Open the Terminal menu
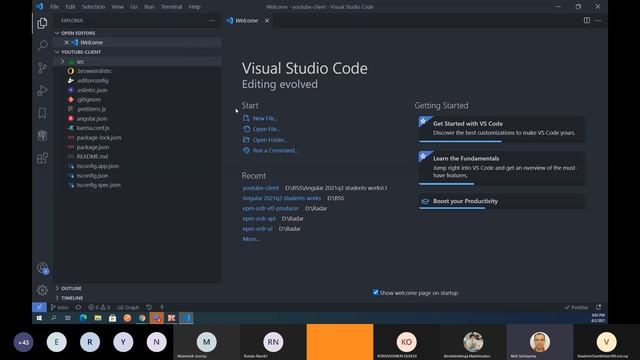Viewport: 640px width, 360px height. [x=171, y=7]
